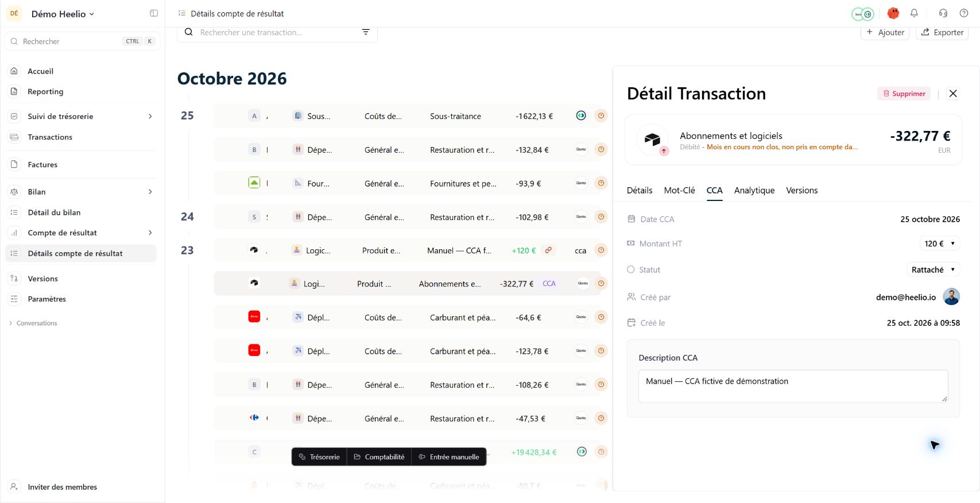Toggle the bank sync indicator in top bar

862,14
